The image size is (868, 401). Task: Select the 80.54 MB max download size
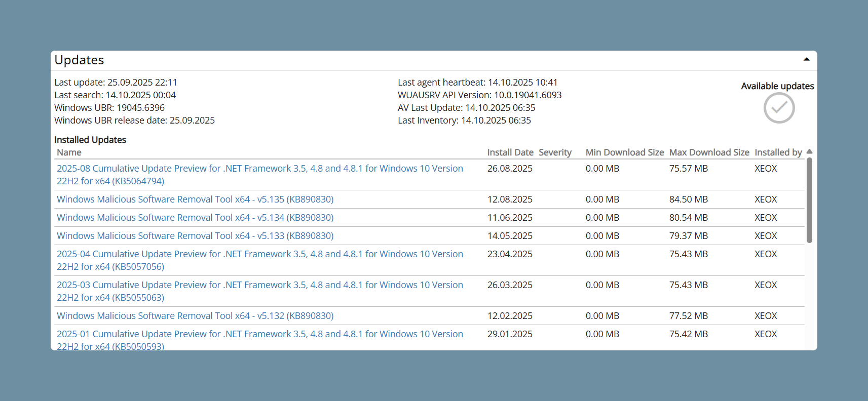(x=689, y=218)
